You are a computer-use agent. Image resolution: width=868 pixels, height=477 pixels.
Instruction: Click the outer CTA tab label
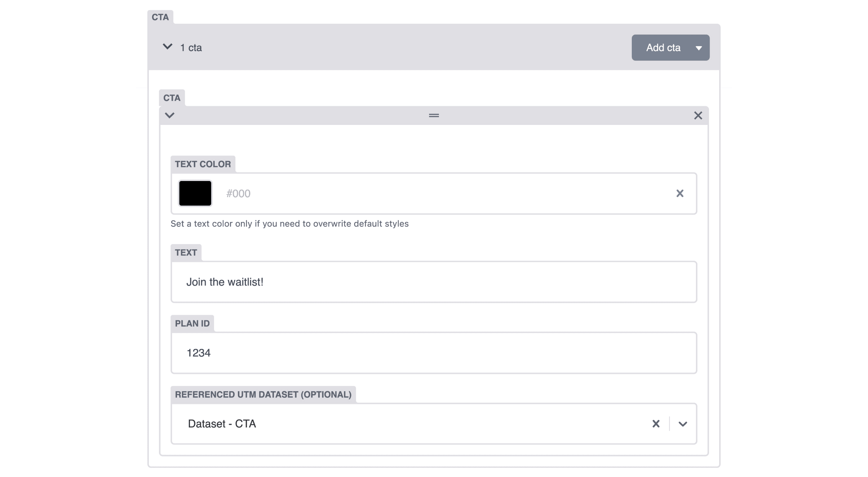tap(160, 17)
